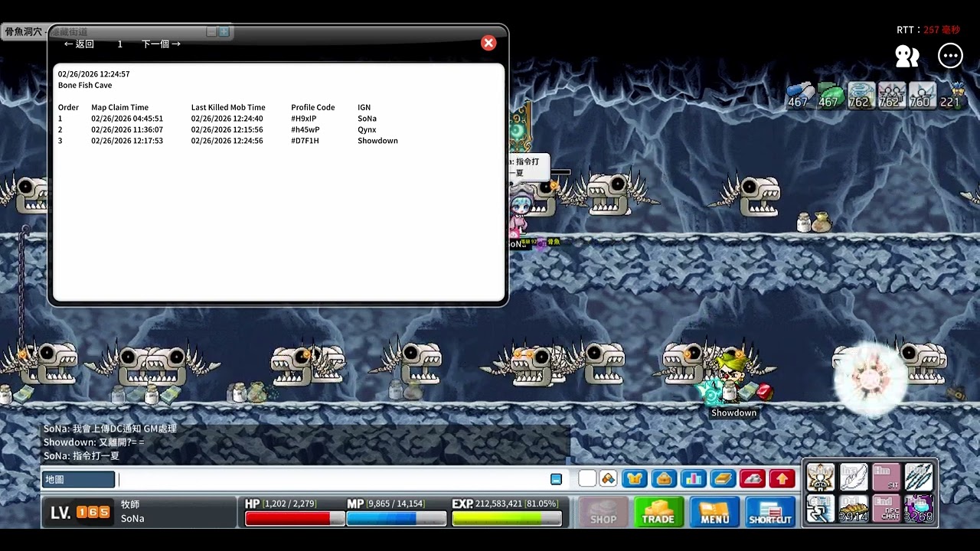Viewport: 980px width, 551px height.
Task: Use the Pdn potion quickslot 3268
Action: (919, 509)
